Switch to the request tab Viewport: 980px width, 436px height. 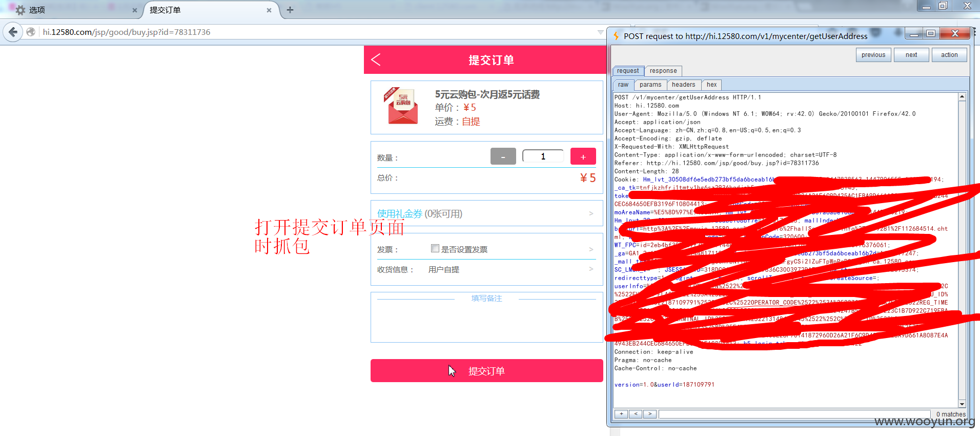click(x=628, y=71)
